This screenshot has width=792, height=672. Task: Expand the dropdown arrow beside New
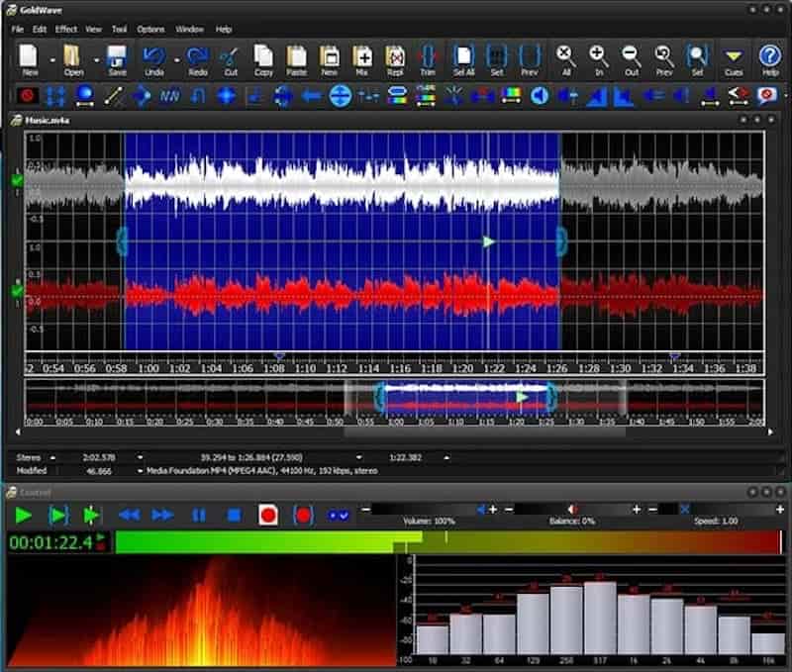pyautogui.click(x=52, y=60)
